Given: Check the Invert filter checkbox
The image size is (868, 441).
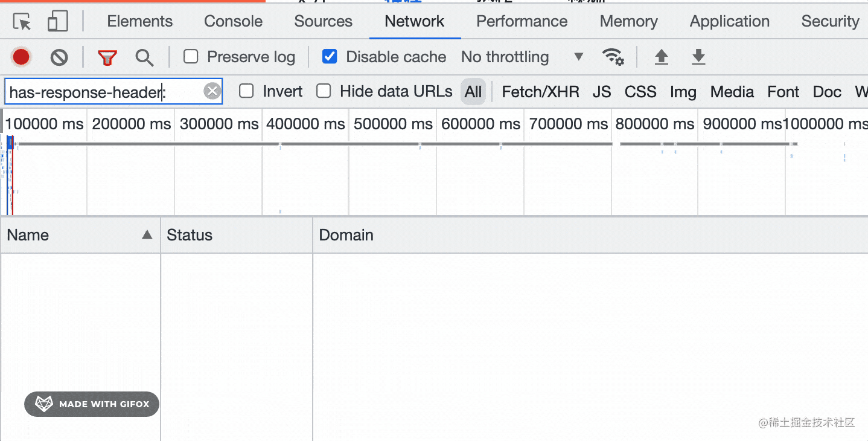Looking at the screenshot, I should click(246, 91).
